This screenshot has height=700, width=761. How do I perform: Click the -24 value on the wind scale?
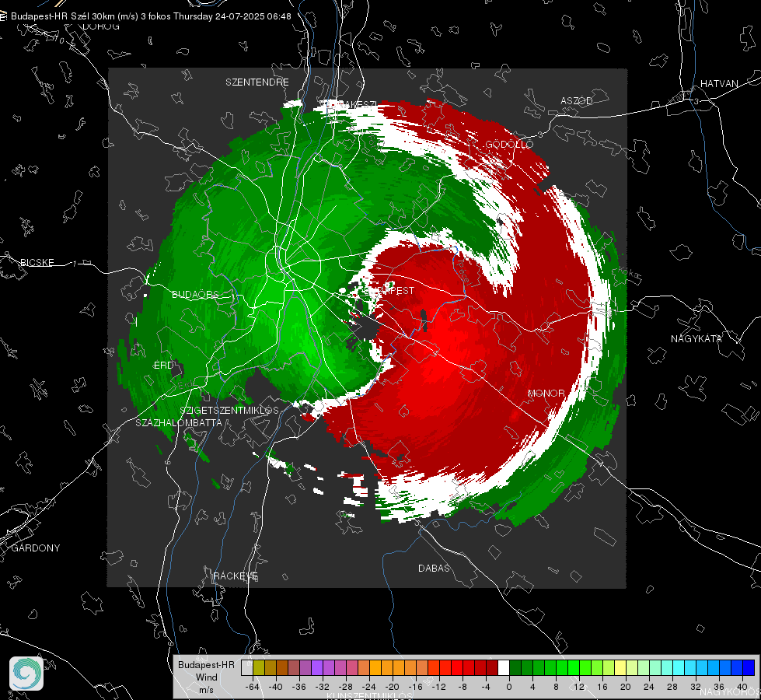pos(369,688)
